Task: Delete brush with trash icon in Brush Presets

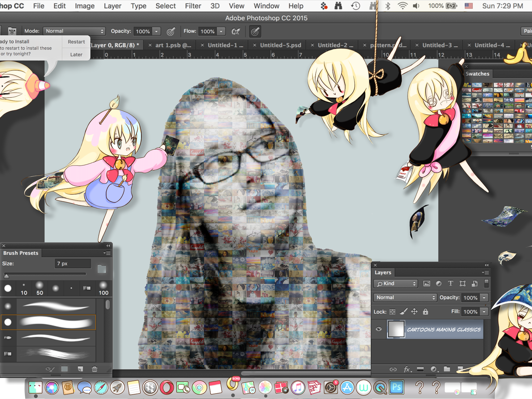Action: [x=95, y=369]
